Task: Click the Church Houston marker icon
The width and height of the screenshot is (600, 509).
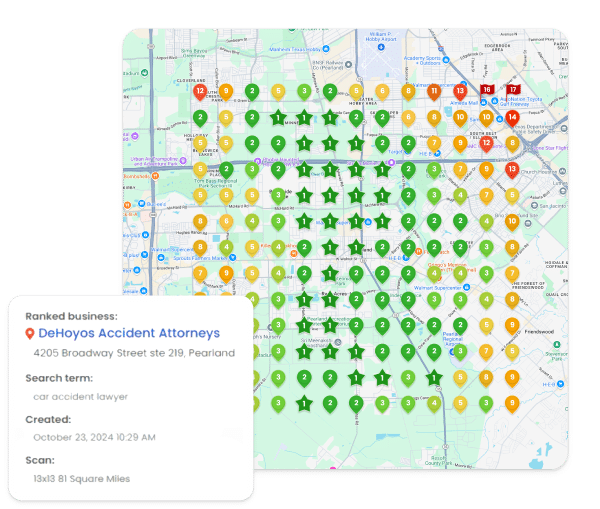Action: click(x=562, y=172)
